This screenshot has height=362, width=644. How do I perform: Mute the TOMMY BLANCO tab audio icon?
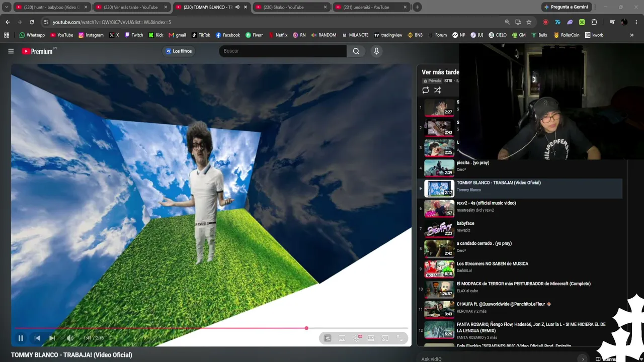click(237, 7)
